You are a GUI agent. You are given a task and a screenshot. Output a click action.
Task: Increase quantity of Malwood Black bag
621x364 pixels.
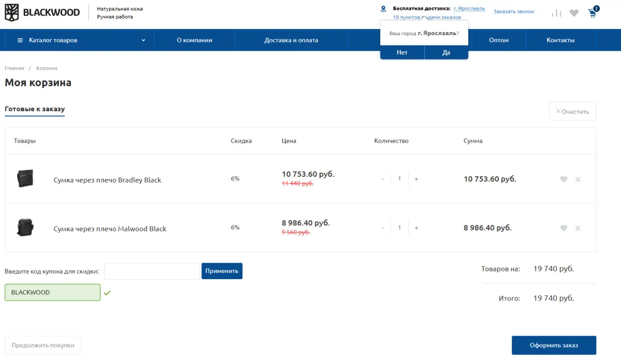417,228
